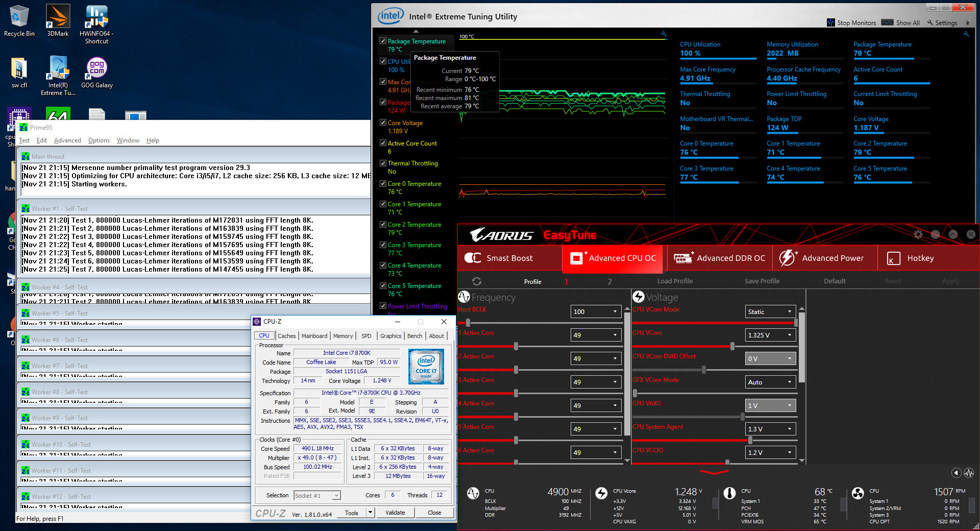Toggle the Core 3 Temperature checkbox
This screenshot has width=980, height=531.
coord(383,245)
